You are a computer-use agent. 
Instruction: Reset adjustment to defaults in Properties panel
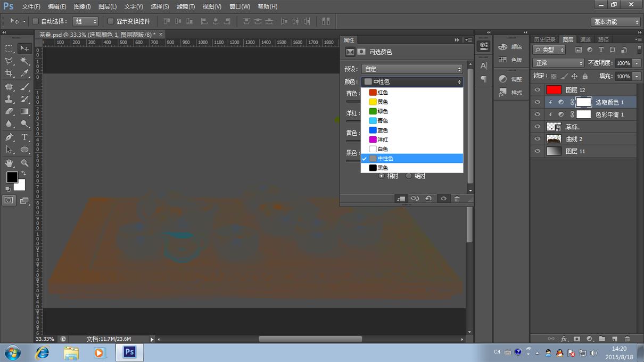[x=428, y=199]
